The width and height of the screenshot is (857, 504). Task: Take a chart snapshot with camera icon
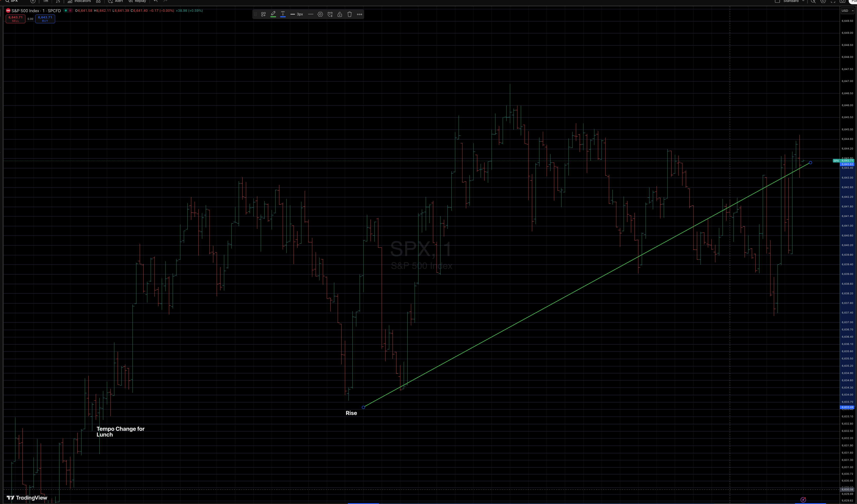(842, 1)
